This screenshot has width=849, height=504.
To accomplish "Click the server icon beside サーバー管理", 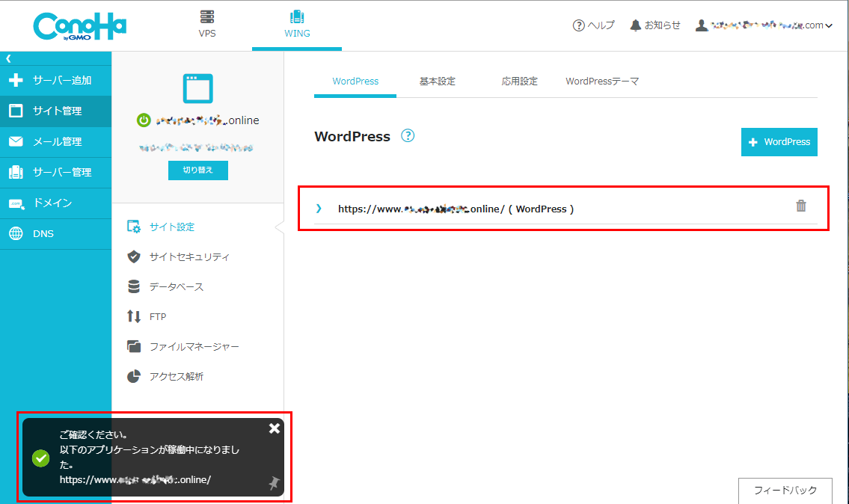I will (16, 172).
